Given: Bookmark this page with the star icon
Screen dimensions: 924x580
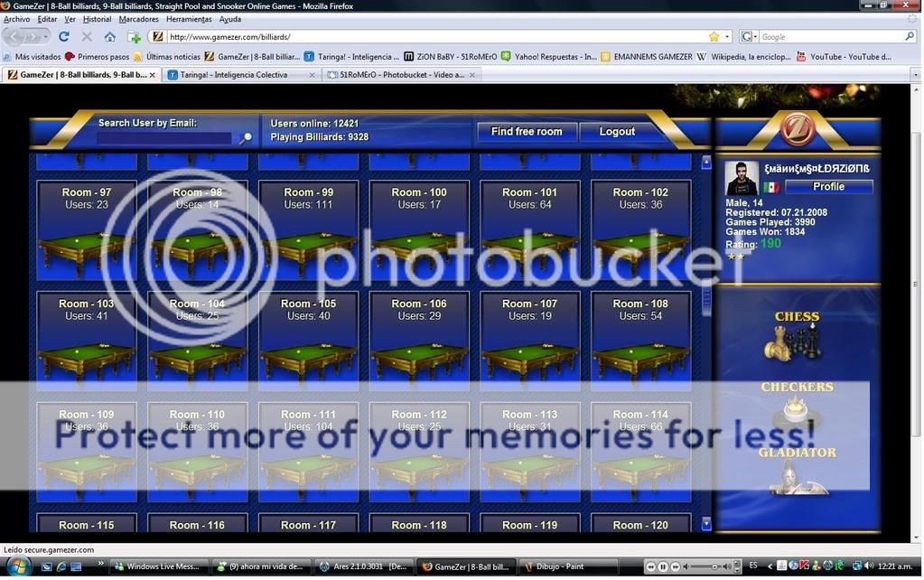Looking at the screenshot, I should tap(714, 36).
